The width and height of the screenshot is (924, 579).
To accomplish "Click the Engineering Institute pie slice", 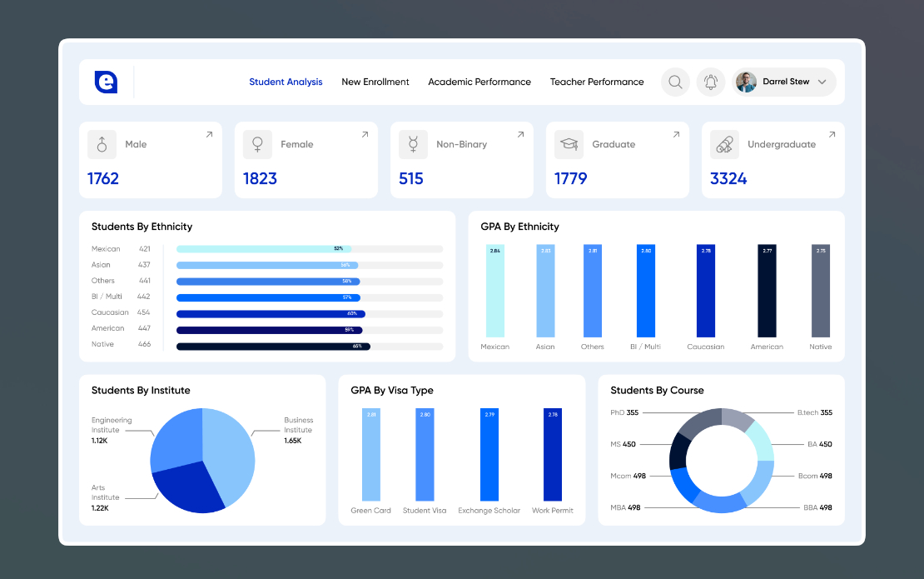I will 176,439.
